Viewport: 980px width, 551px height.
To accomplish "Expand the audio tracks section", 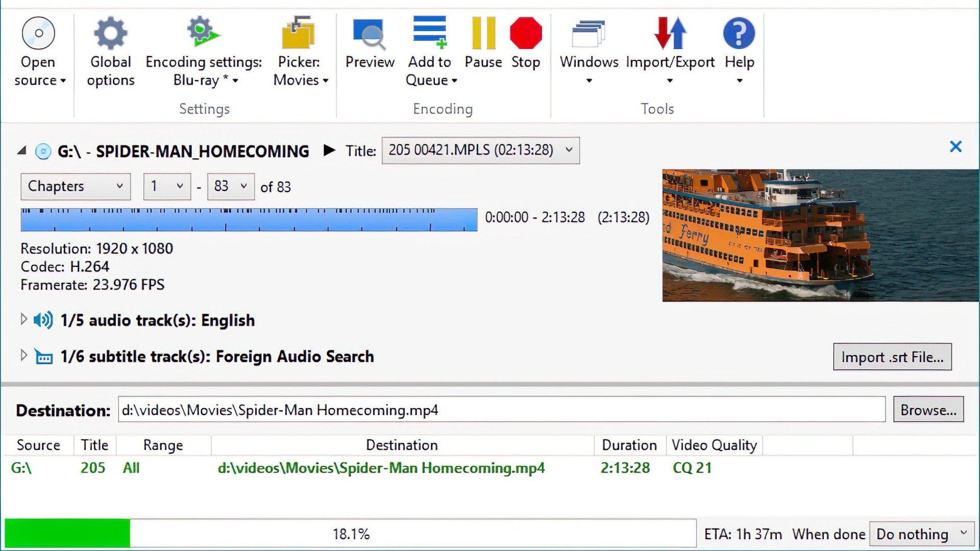I will coord(23,320).
